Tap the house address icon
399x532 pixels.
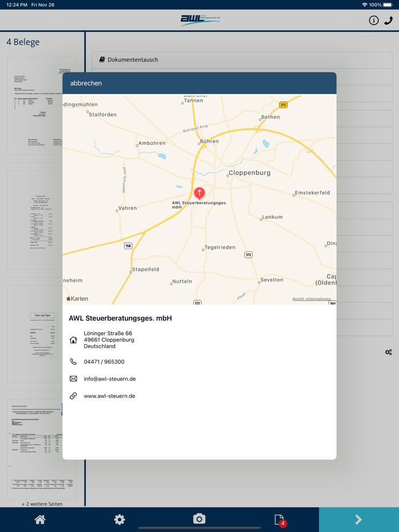click(74, 339)
